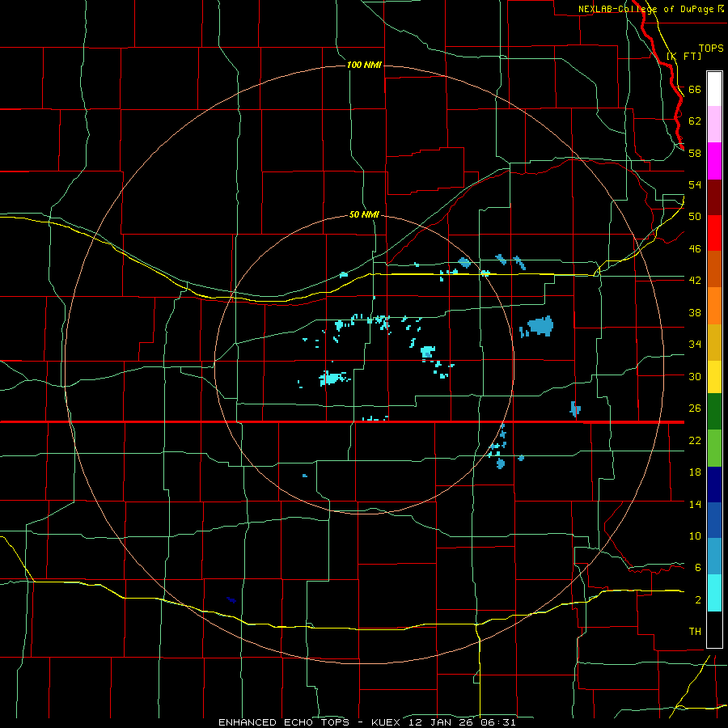Select the dark green legend swatch
Viewport: 728px width, 728px height.
point(714,412)
